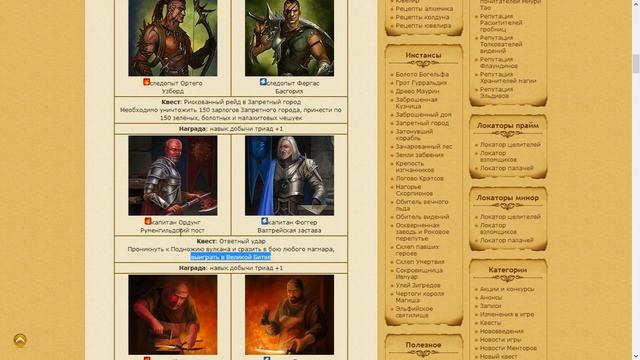Click the round scroll-to-top arrow button

(20, 340)
